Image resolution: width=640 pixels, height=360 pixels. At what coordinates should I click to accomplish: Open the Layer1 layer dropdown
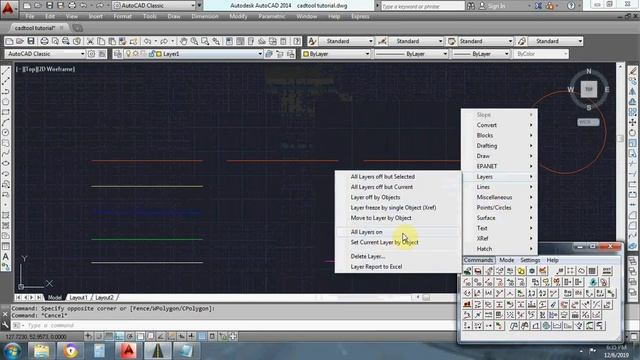pyautogui.click(x=260, y=54)
